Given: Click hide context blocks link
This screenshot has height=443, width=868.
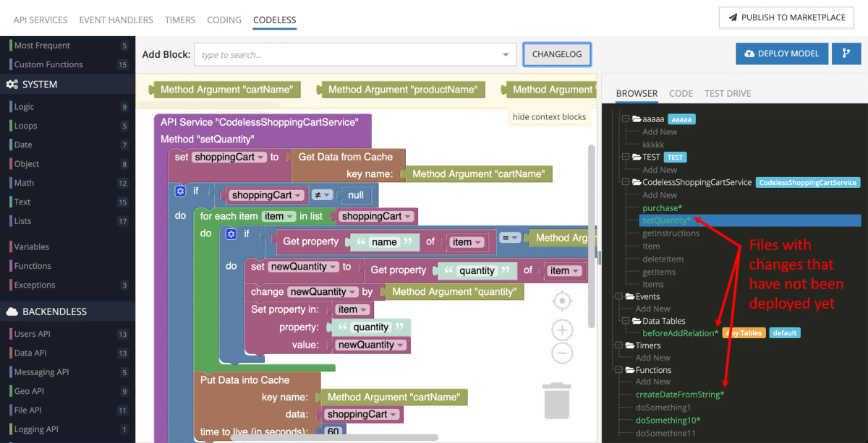Looking at the screenshot, I should click(549, 116).
